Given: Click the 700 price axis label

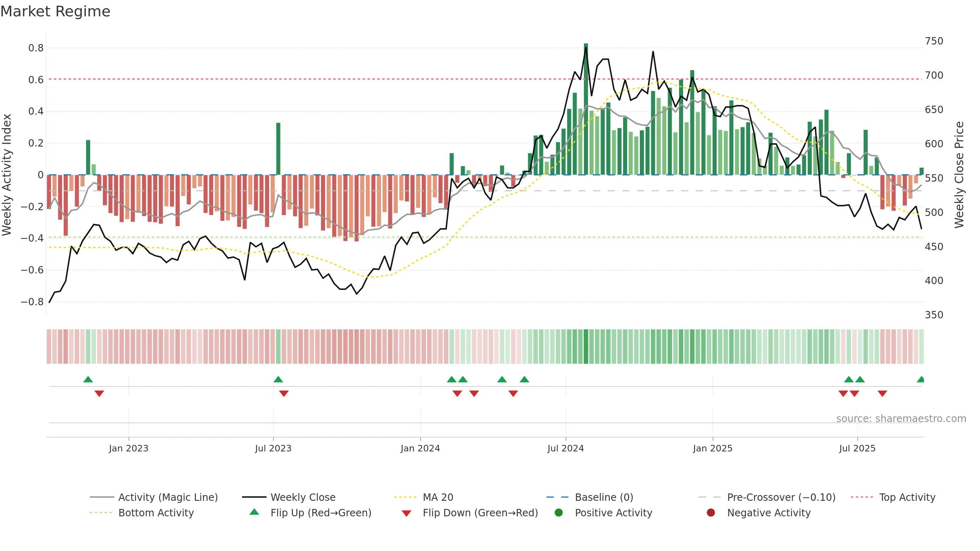Looking at the screenshot, I should tap(934, 76).
